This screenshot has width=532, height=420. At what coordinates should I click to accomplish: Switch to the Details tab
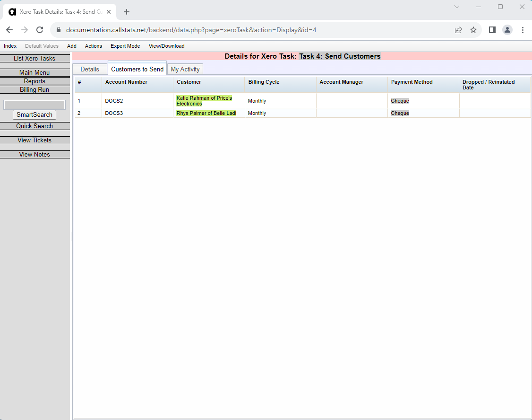pyautogui.click(x=90, y=69)
